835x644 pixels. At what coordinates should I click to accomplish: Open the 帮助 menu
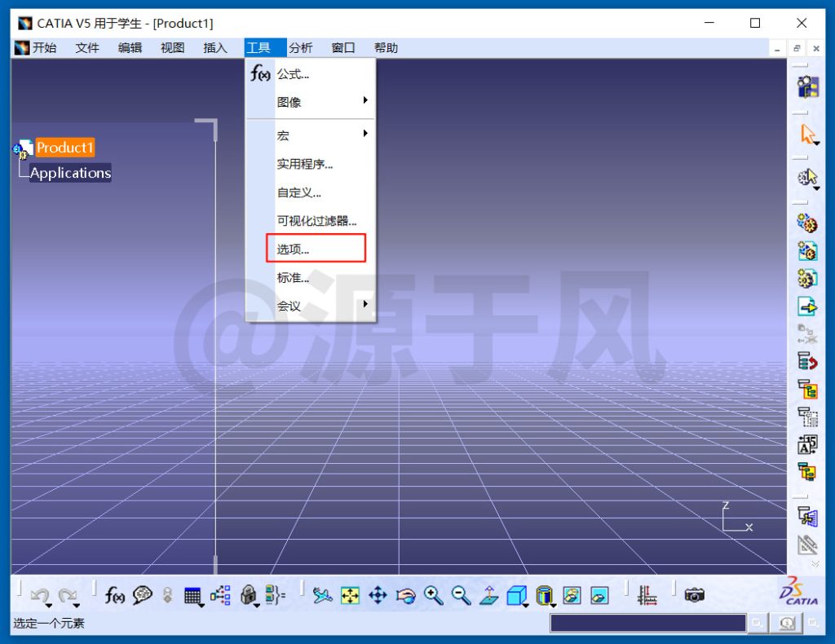pyautogui.click(x=386, y=48)
